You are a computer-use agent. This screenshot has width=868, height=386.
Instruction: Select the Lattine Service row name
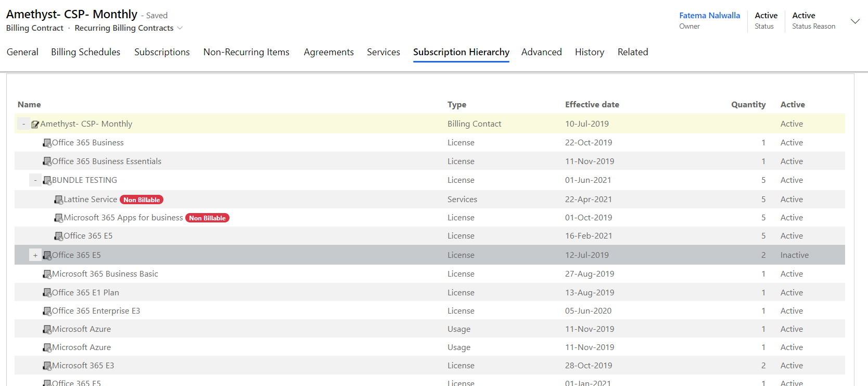pos(91,200)
